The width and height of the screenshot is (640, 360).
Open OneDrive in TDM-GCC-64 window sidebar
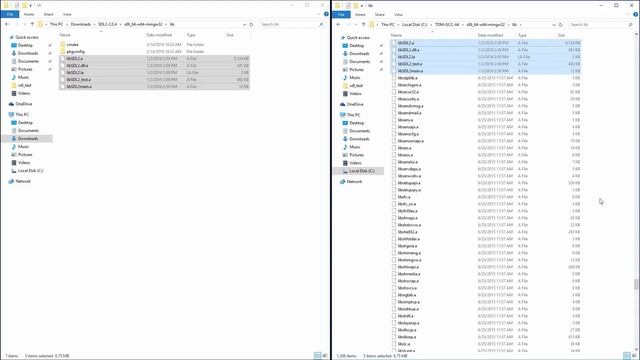pos(352,104)
